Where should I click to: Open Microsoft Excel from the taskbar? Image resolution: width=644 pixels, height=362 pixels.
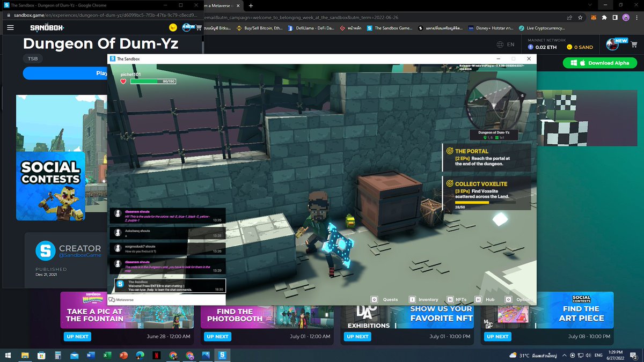pos(107,355)
